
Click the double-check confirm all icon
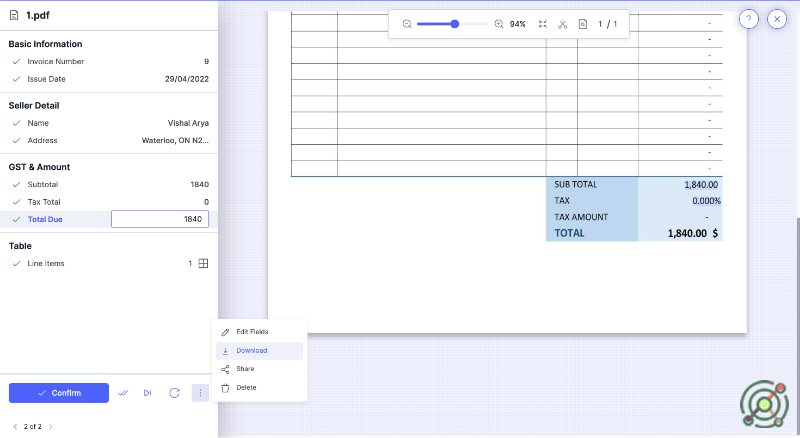[x=123, y=393]
